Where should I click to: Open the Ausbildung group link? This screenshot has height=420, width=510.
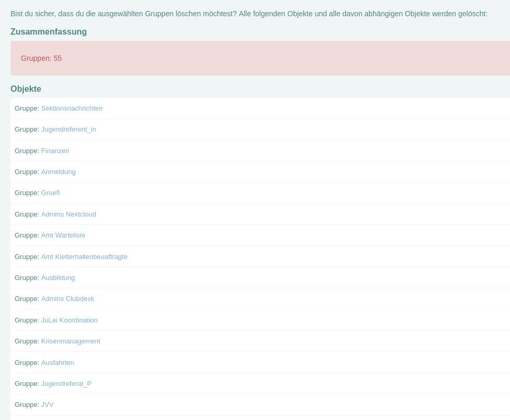(x=58, y=278)
